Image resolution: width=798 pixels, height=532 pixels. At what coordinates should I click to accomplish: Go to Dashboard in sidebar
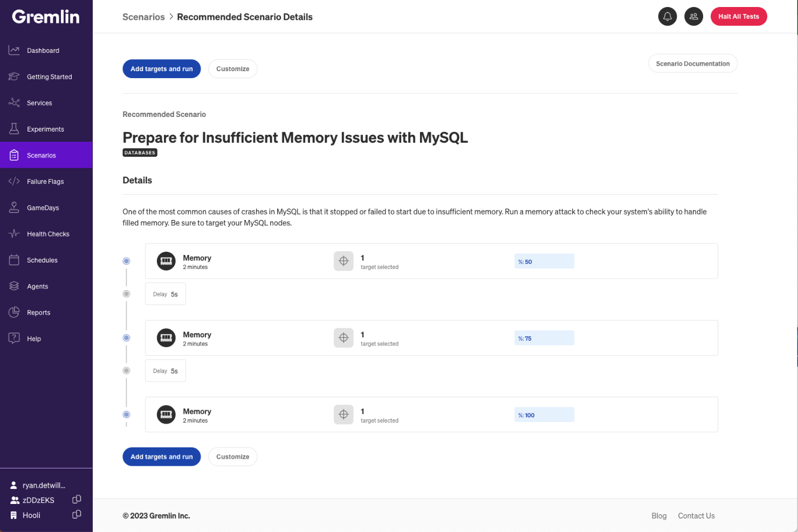tap(43, 51)
